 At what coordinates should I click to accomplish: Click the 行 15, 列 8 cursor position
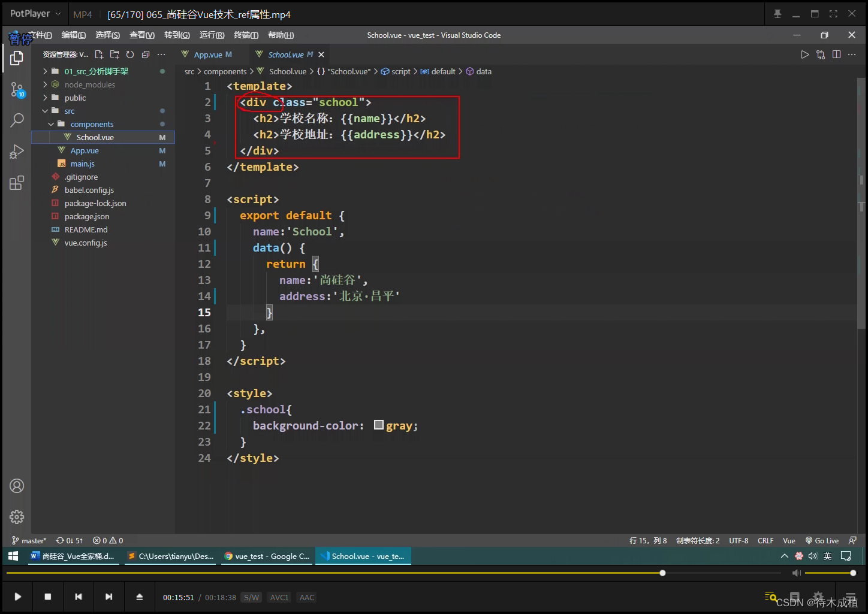click(x=648, y=540)
